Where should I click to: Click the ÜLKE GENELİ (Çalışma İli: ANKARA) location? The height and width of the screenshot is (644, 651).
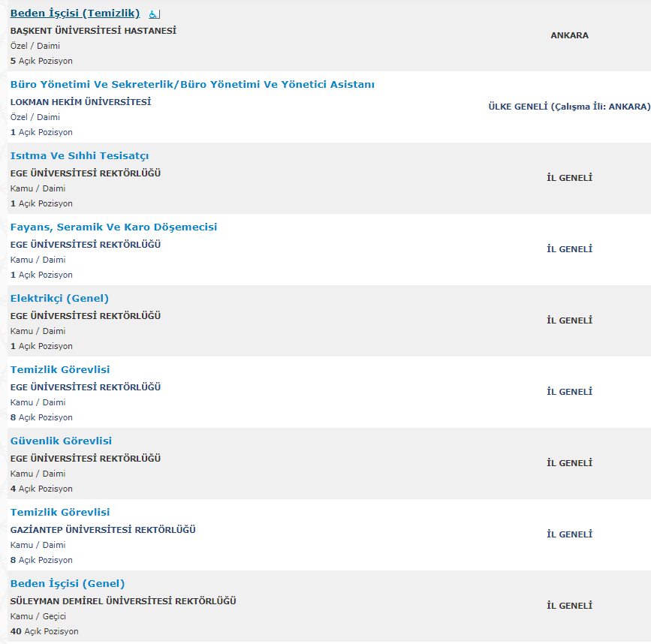click(569, 107)
